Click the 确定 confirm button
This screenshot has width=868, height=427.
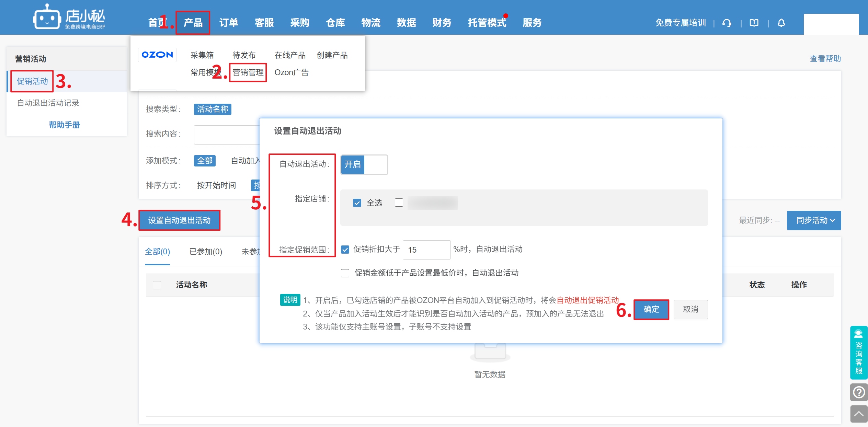[x=651, y=310]
